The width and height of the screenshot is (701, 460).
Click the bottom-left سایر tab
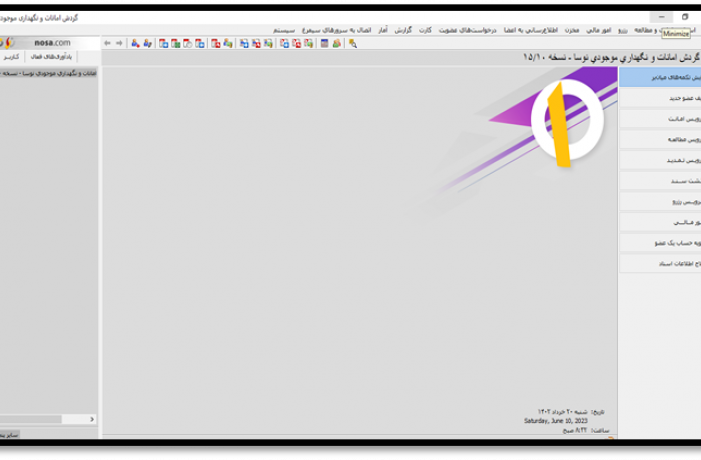9,435
